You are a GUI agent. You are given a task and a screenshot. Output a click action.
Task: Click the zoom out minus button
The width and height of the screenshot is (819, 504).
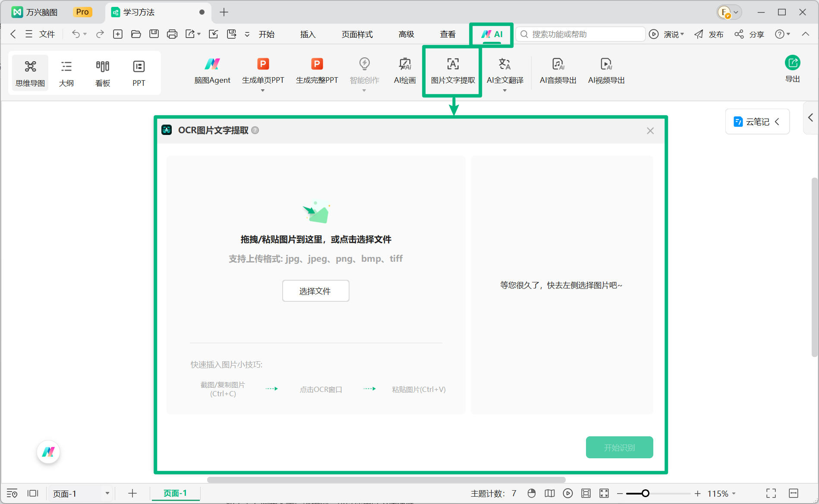pyautogui.click(x=620, y=493)
